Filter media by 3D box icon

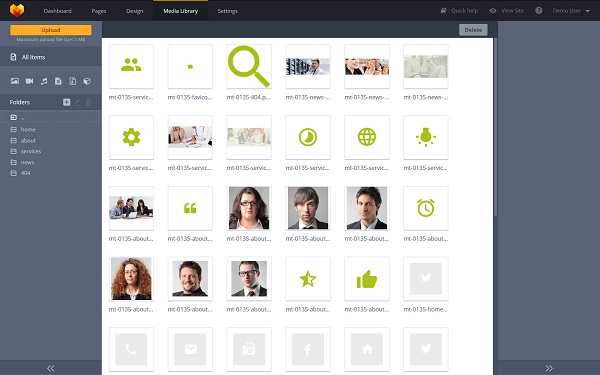[87, 81]
